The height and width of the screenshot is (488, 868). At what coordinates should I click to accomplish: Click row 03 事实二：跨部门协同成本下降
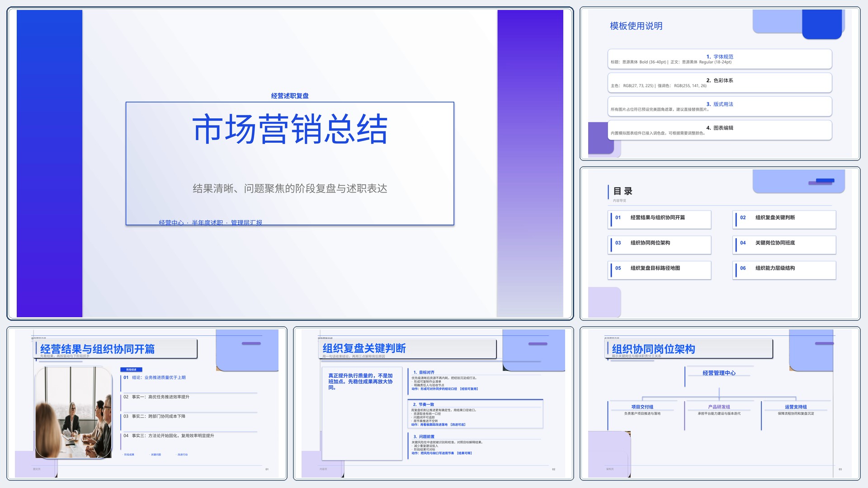(x=154, y=416)
